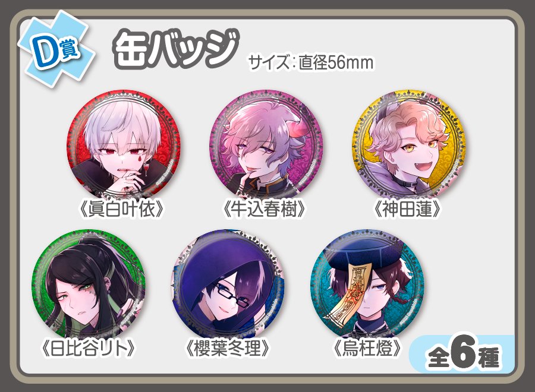Click the name label 《日比谷リト》
Screen dimensions: 535x392
[x=88, y=348]
